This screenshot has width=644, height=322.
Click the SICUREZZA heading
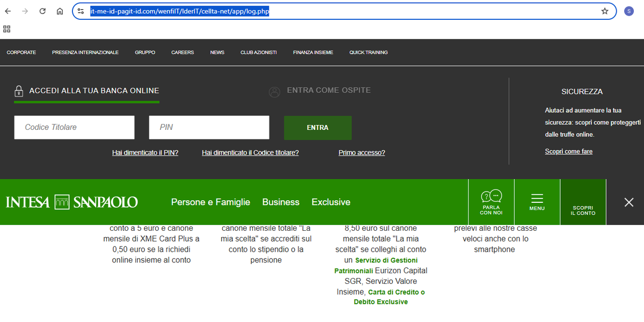tap(582, 92)
